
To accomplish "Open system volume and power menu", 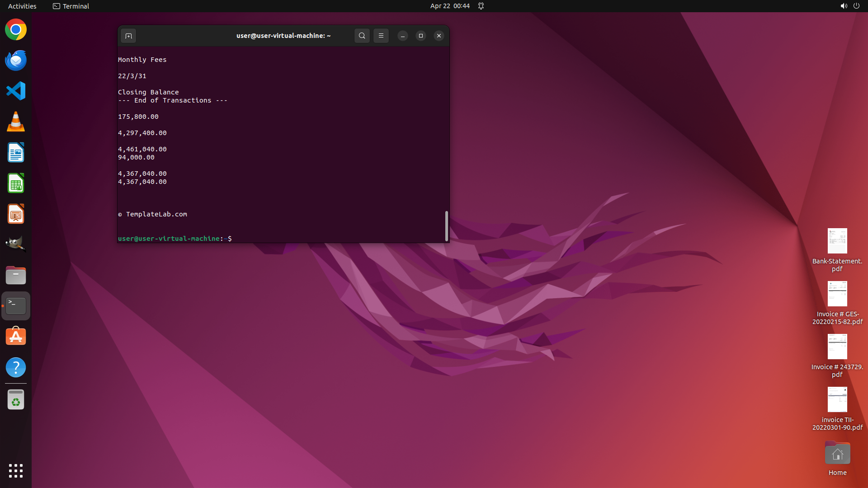I will pyautogui.click(x=850, y=6).
